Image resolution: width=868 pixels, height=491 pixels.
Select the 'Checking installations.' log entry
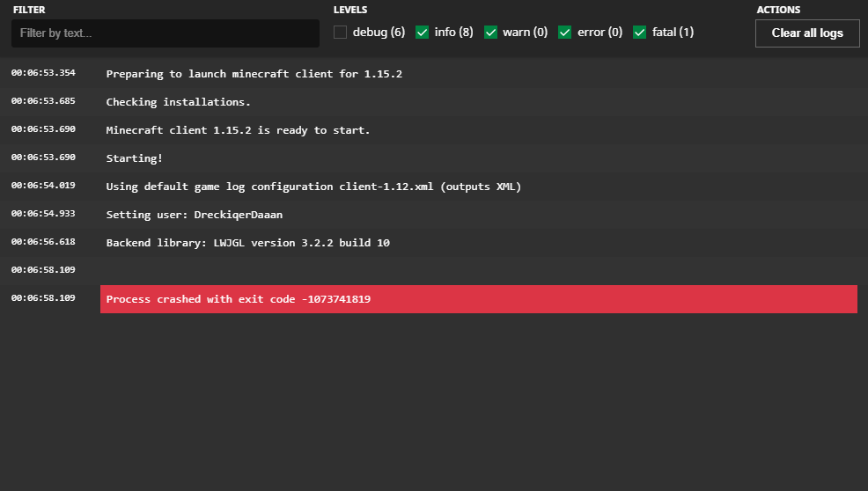coord(178,102)
